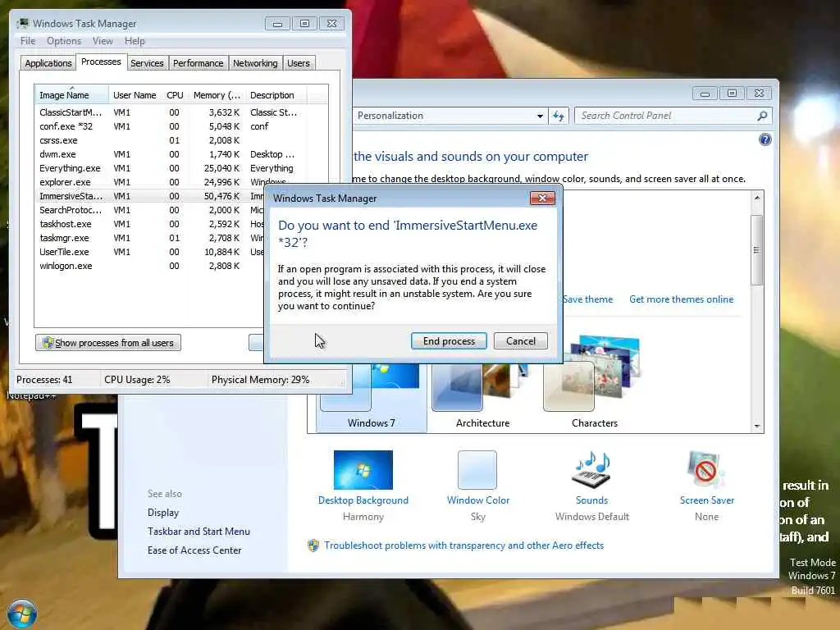Select the Characters theme thumbnail

click(x=594, y=383)
